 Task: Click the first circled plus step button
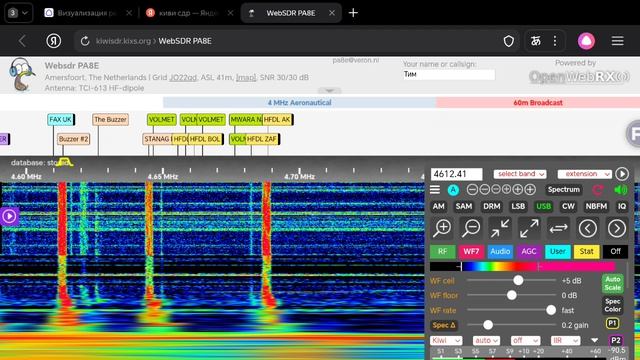coord(507,190)
